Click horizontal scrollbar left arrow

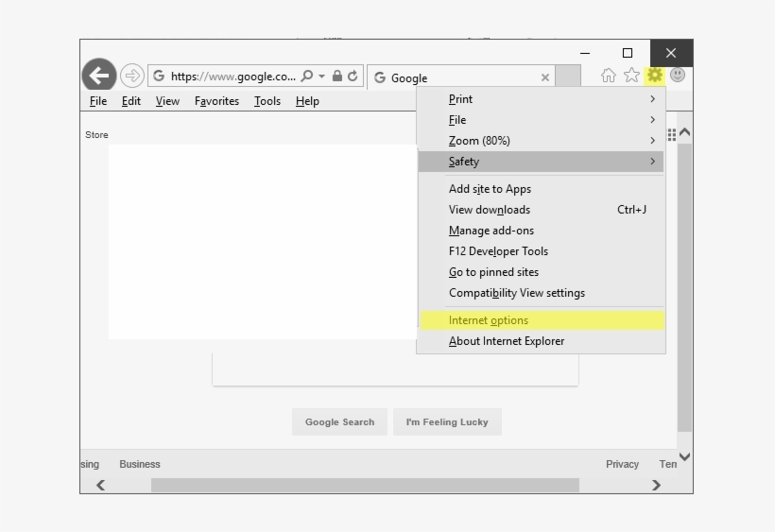click(x=100, y=485)
